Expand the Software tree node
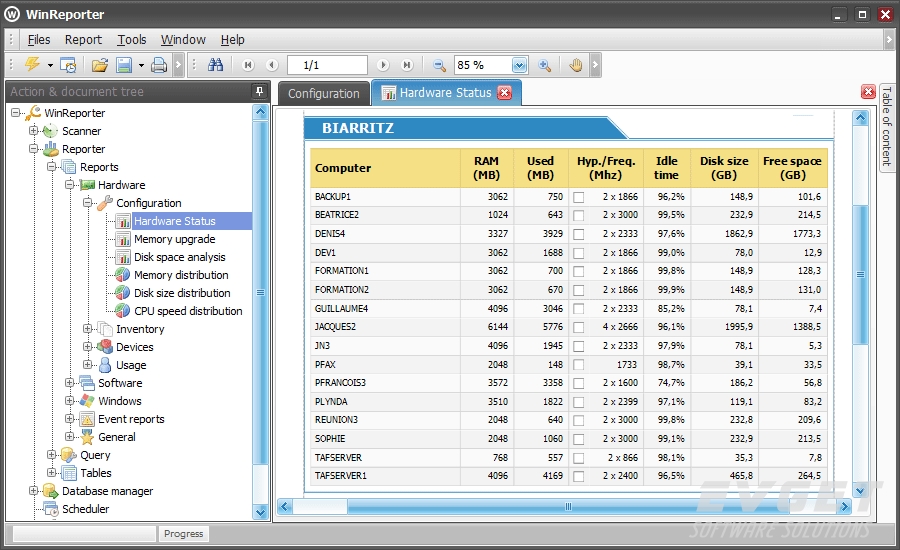The height and width of the screenshot is (550, 900). pos(69,382)
